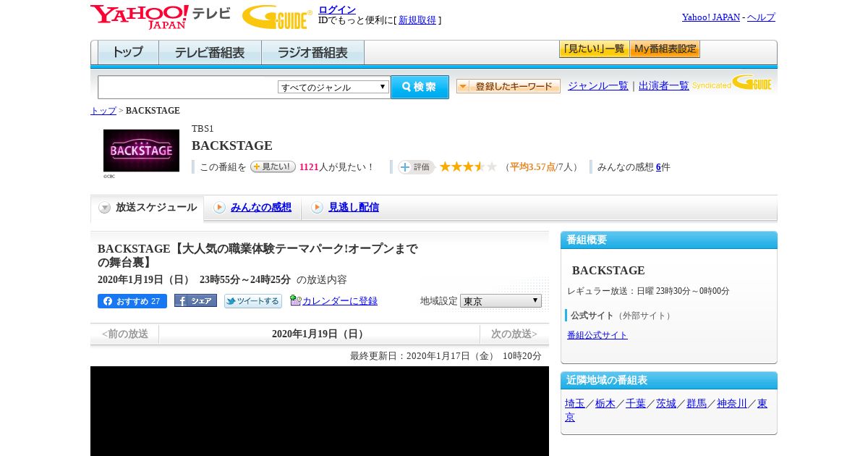Click the 近隣地域の番組表 panel header
The width and height of the screenshot is (868, 456).
pos(669,380)
